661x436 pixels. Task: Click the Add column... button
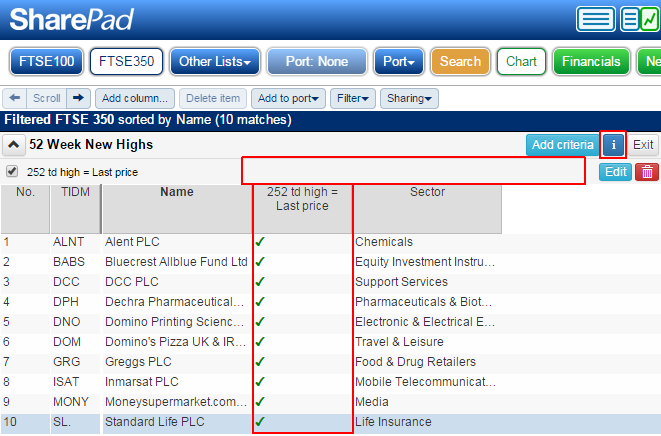[135, 98]
